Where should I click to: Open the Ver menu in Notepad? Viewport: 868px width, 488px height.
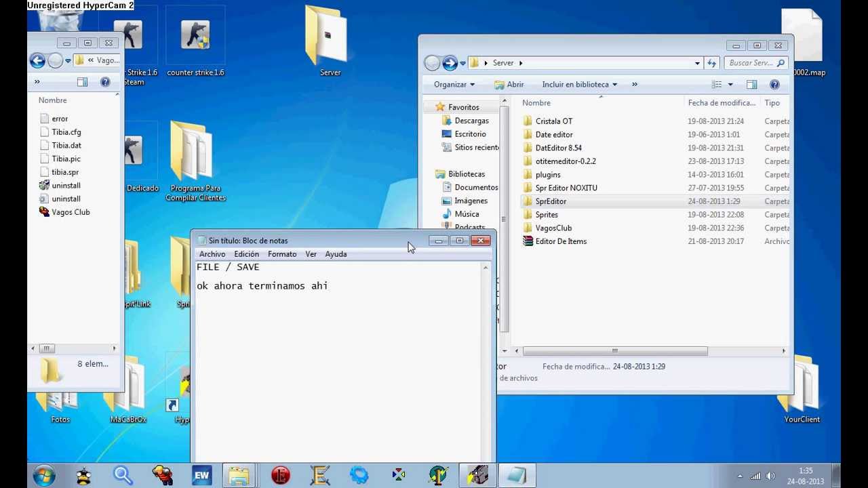(x=311, y=254)
